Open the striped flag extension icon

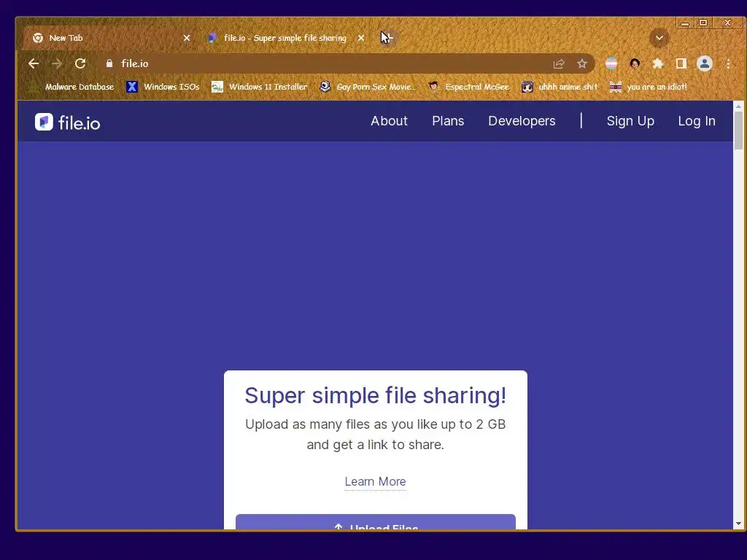point(611,64)
